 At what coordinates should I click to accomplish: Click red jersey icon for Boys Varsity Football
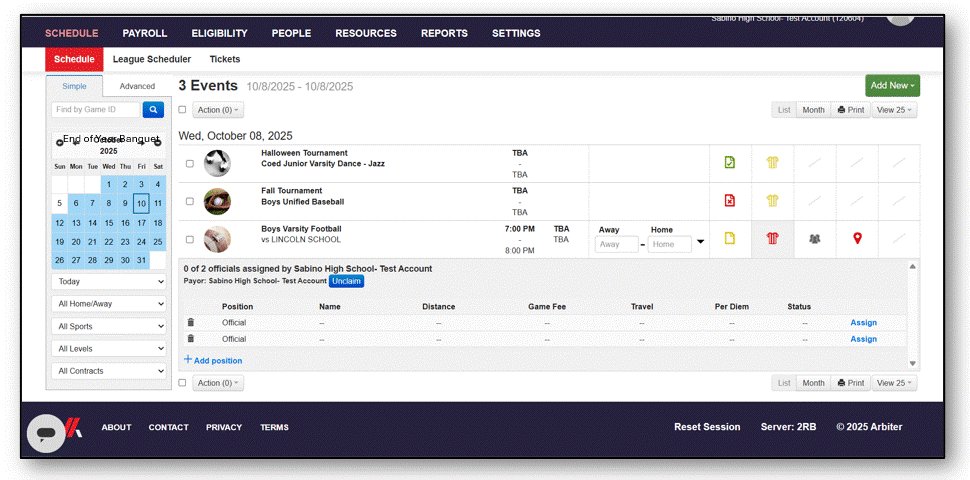tap(772, 239)
